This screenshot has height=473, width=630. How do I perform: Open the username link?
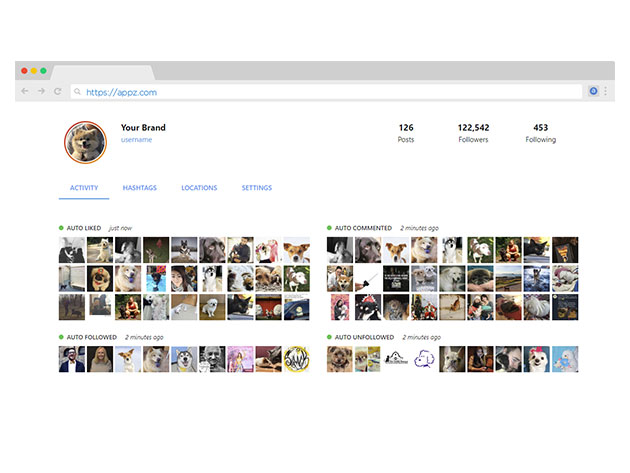pos(136,139)
